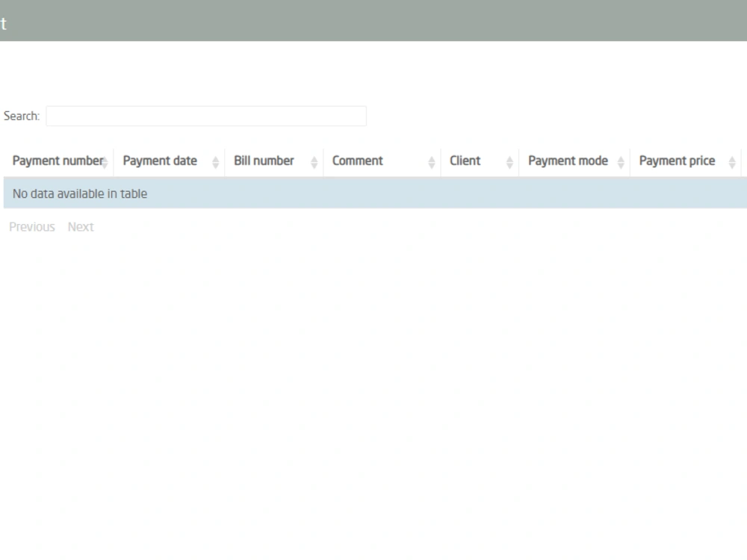This screenshot has width=747, height=560.
Task: Click the Search label text
Action: [x=22, y=116]
